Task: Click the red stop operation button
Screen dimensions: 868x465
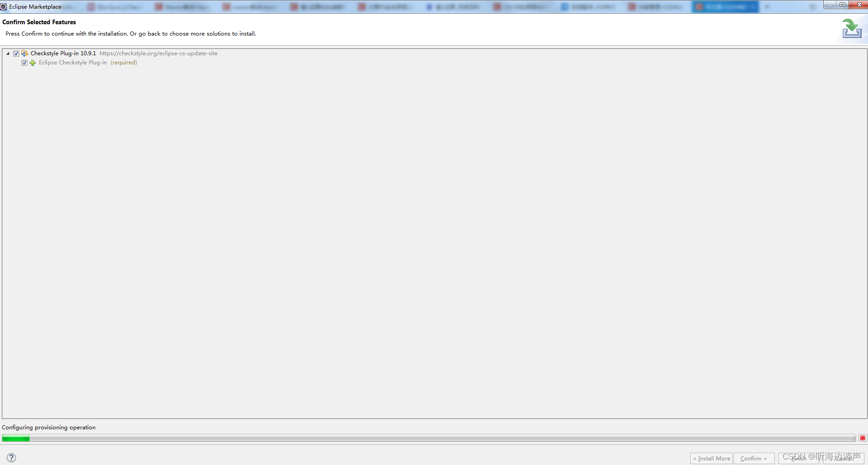Action: pos(863,438)
